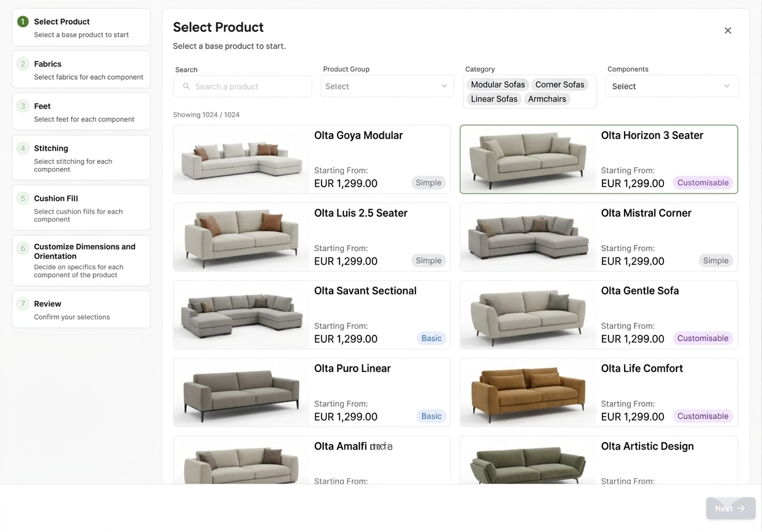Image resolution: width=762 pixels, height=532 pixels.
Task: Open the Components dropdown chevron
Action: (726, 86)
